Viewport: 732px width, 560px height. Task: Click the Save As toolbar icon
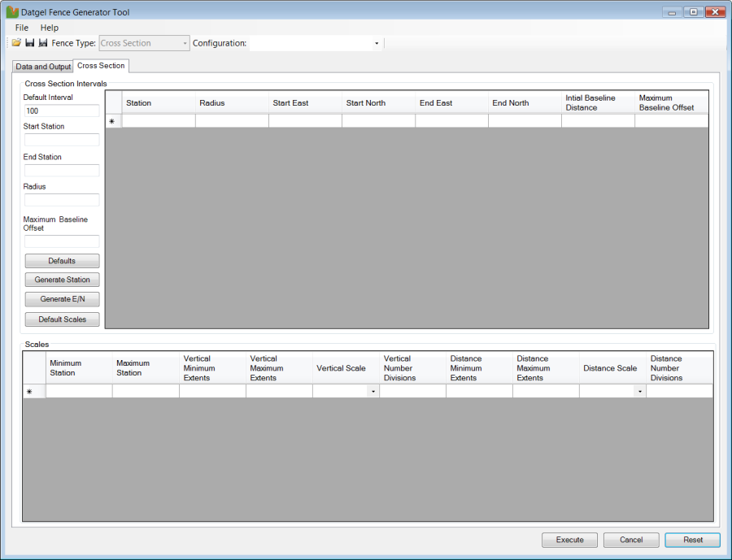(42, 43)
